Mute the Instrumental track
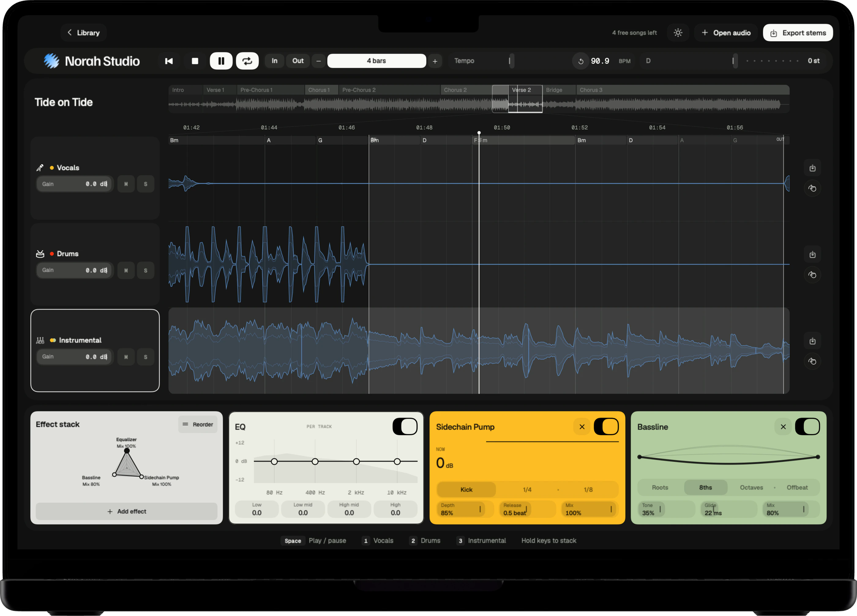This screenshot has height=616, width=857. 126,357
